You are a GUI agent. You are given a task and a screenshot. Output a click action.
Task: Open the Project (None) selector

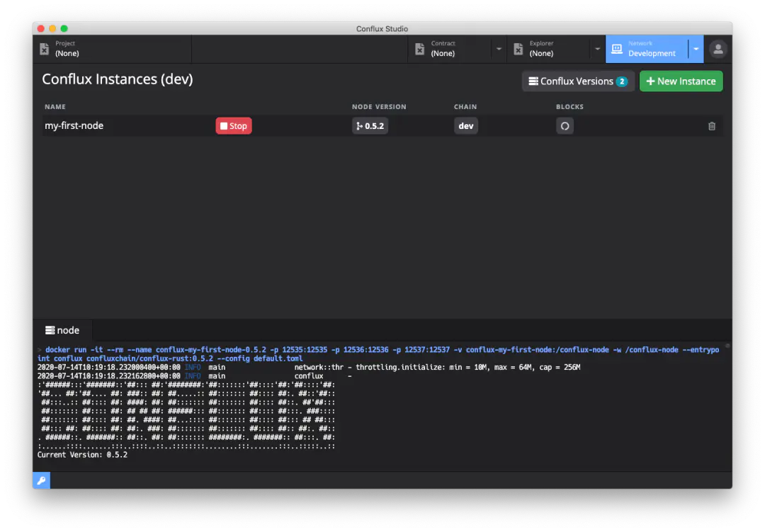[x=112, y=49]
